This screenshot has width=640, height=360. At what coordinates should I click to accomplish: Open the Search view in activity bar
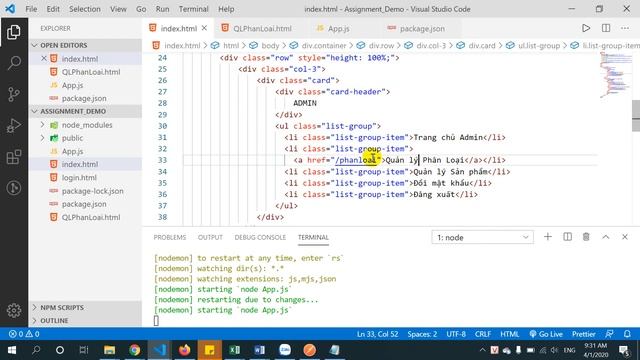pos(14,63)
